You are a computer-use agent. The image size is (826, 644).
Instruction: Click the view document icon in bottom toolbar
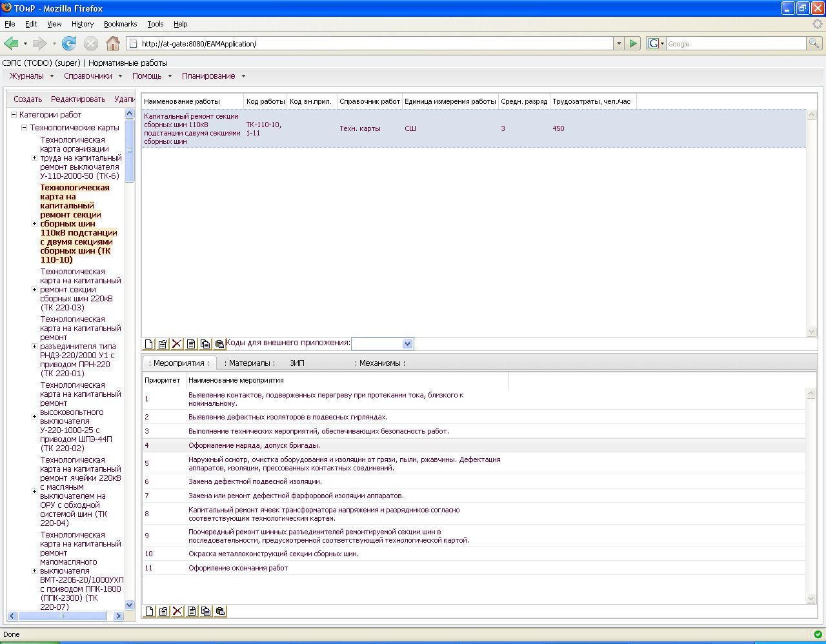pos(192,611)
